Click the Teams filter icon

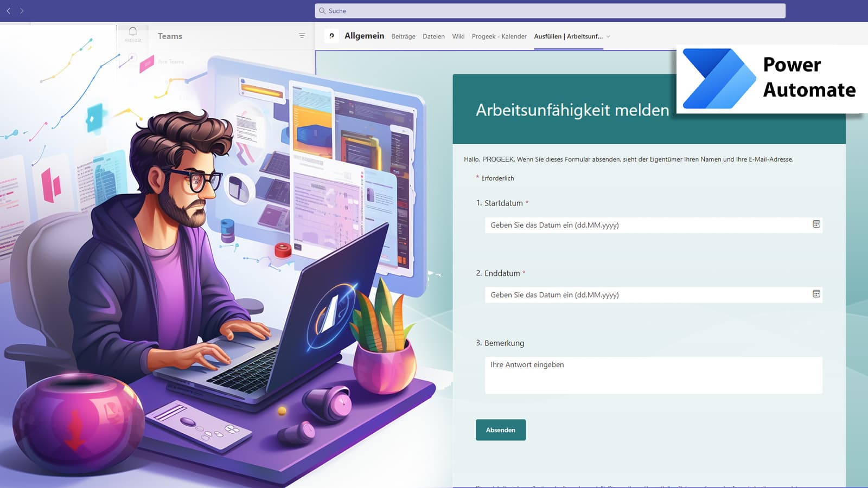(302, 36)
